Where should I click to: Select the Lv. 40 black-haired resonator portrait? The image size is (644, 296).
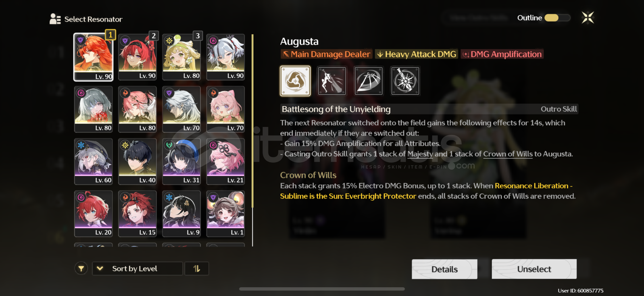tap(137, 161)
